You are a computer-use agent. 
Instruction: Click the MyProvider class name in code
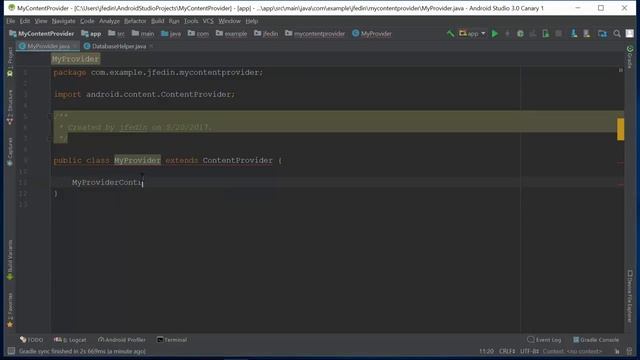[x=137, y=160]
